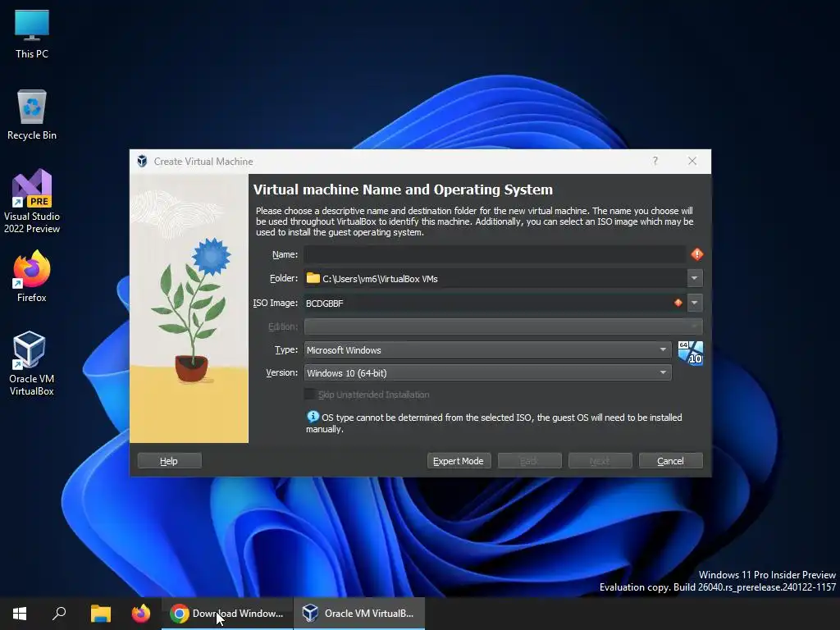Click into the Name text field

[x=495, y=254]
